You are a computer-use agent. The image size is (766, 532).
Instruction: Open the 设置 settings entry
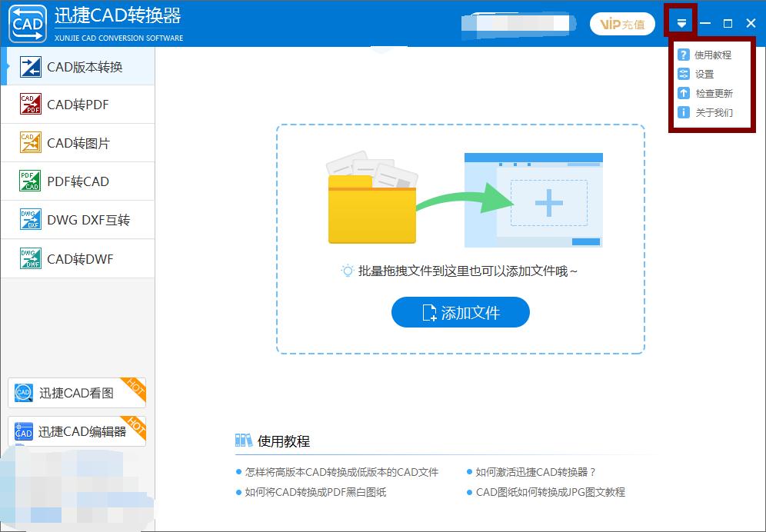pos(704,74)
